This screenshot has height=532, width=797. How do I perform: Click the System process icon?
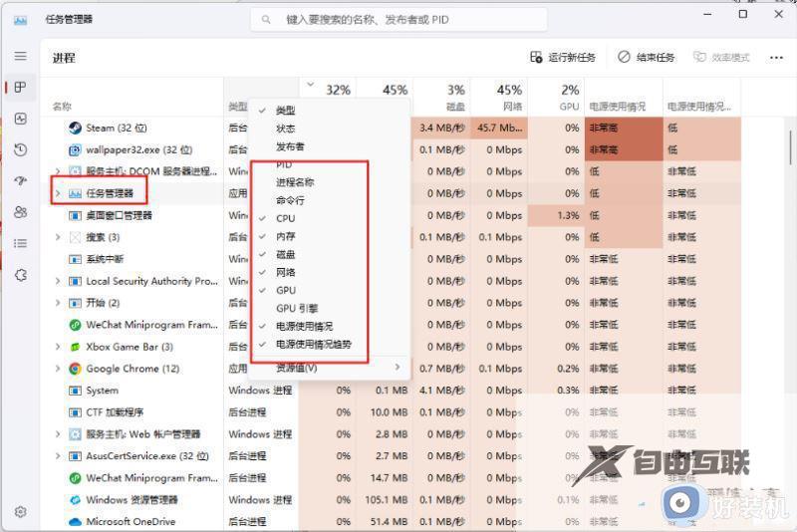click(75, 391)
